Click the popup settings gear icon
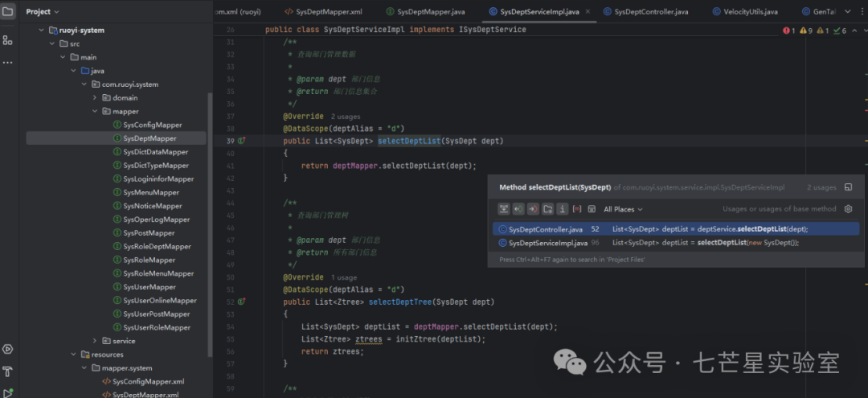868x398 pixels. pos(848,209)
